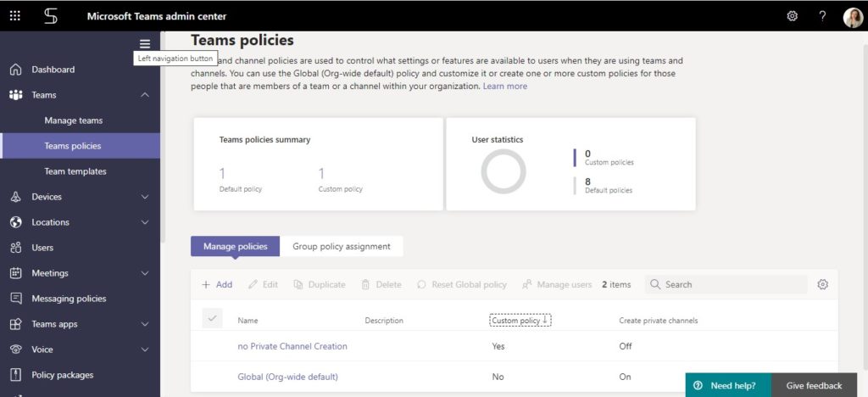
Task: Open the no Private Channel Creation policy
Action: click(292, 346)
